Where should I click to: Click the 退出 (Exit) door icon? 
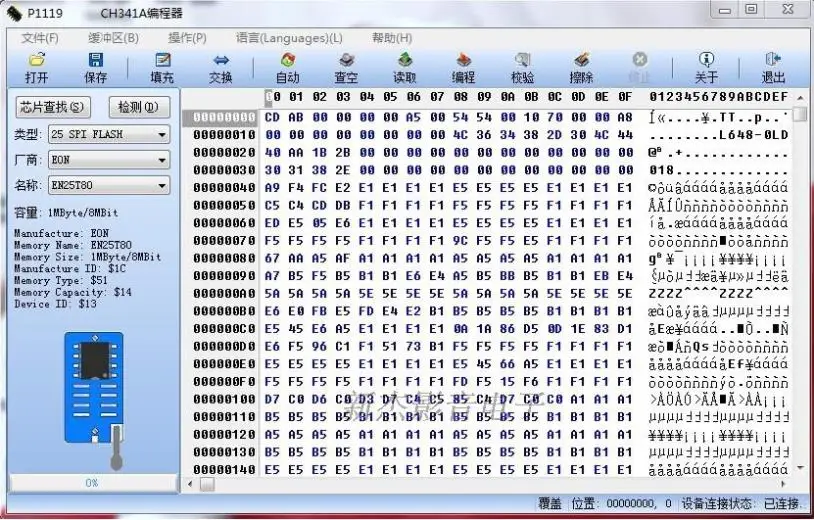(773, 60)
